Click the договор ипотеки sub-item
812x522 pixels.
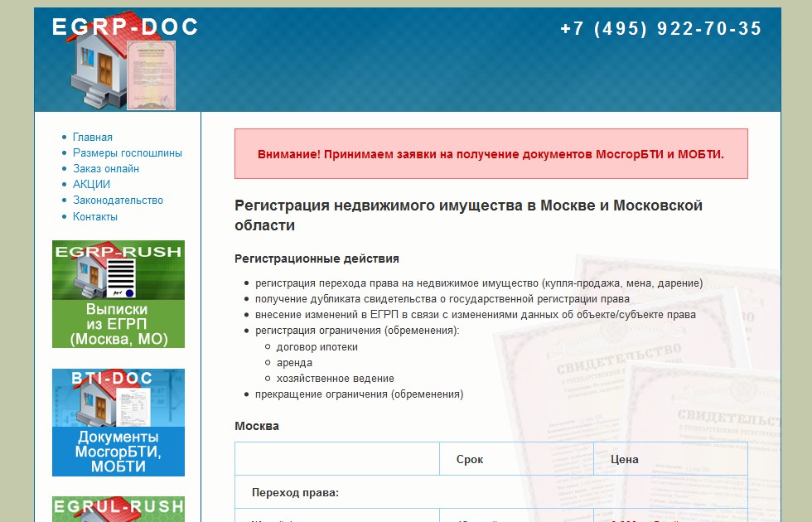point(317,347)
